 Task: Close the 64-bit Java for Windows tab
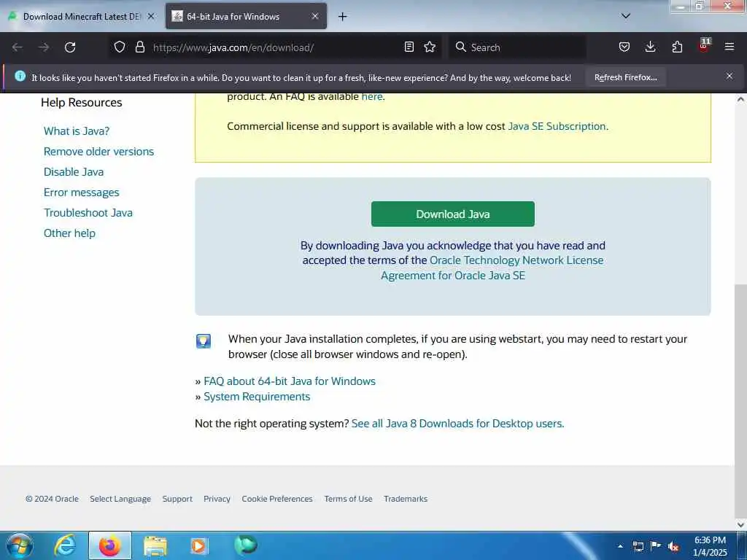315,16
